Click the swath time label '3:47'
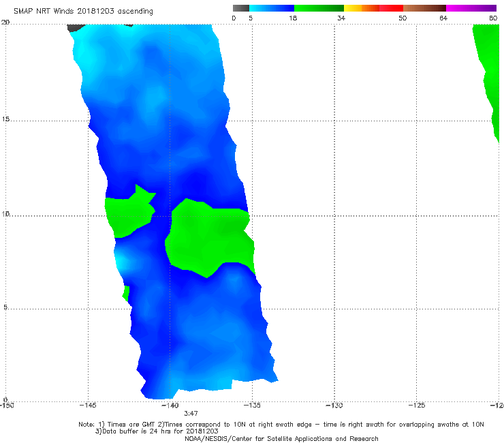 [x=191, y=414]
